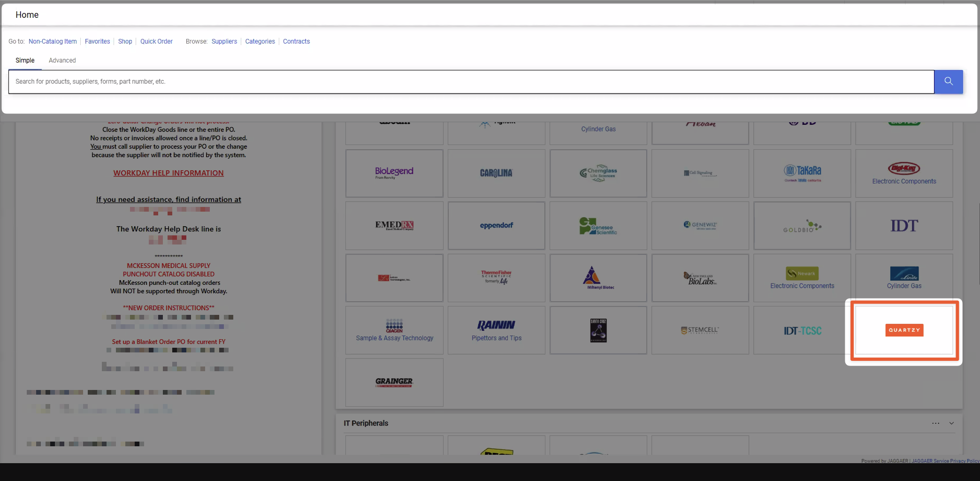This screenshot has height=481, width=980.
Task: Open WORKDAY HELP INFORMATION link
Action: point(168,173)
